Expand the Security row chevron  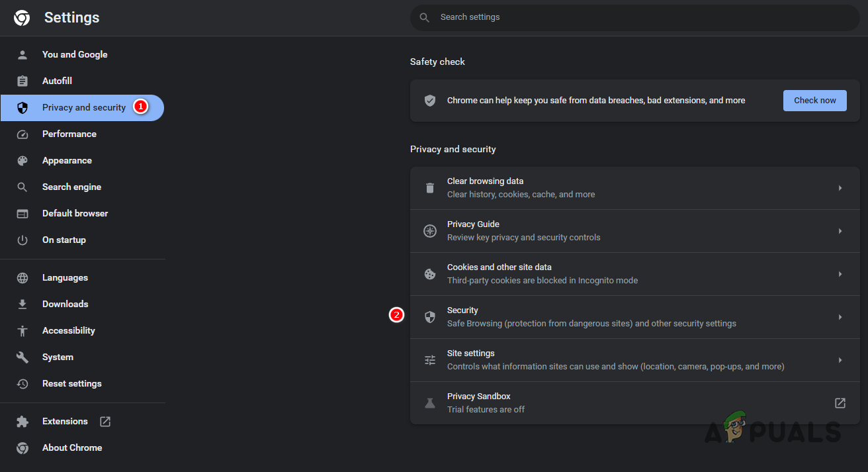[x=840, y=316]
